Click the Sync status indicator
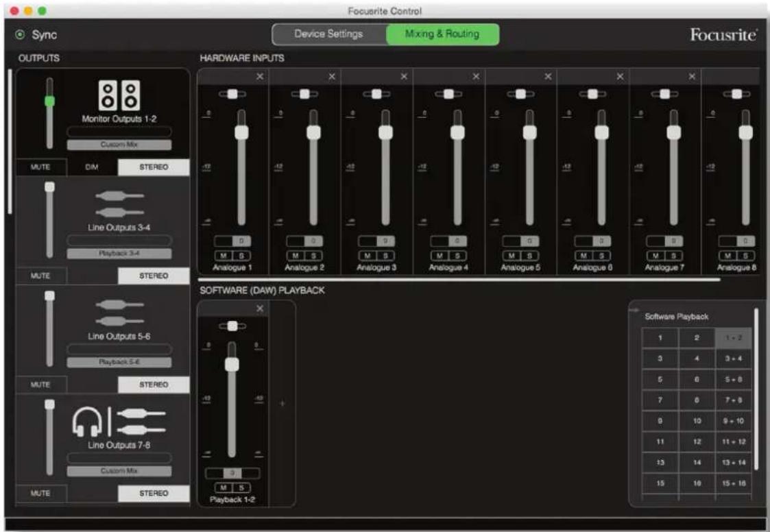 coord(20,34)
